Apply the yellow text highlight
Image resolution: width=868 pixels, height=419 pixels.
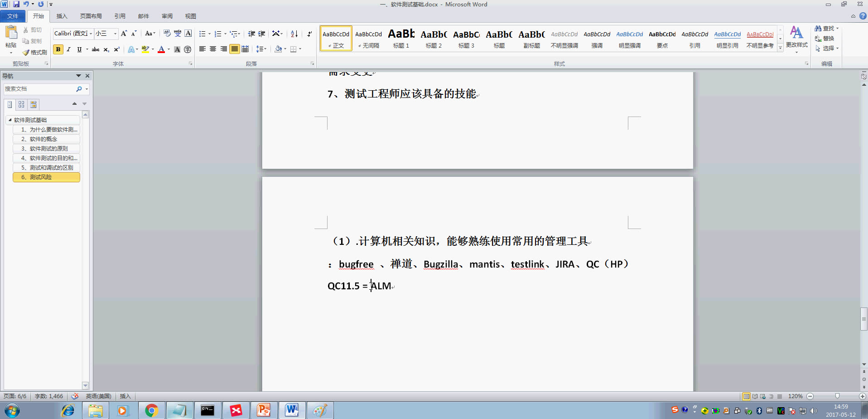coord(145,49)
